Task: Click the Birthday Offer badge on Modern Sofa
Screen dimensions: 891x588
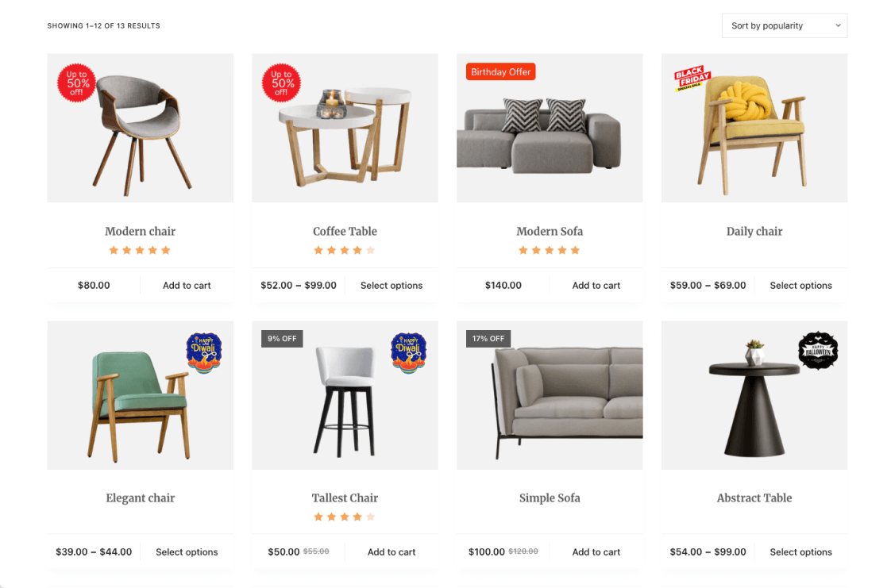Action: [500, 71]
